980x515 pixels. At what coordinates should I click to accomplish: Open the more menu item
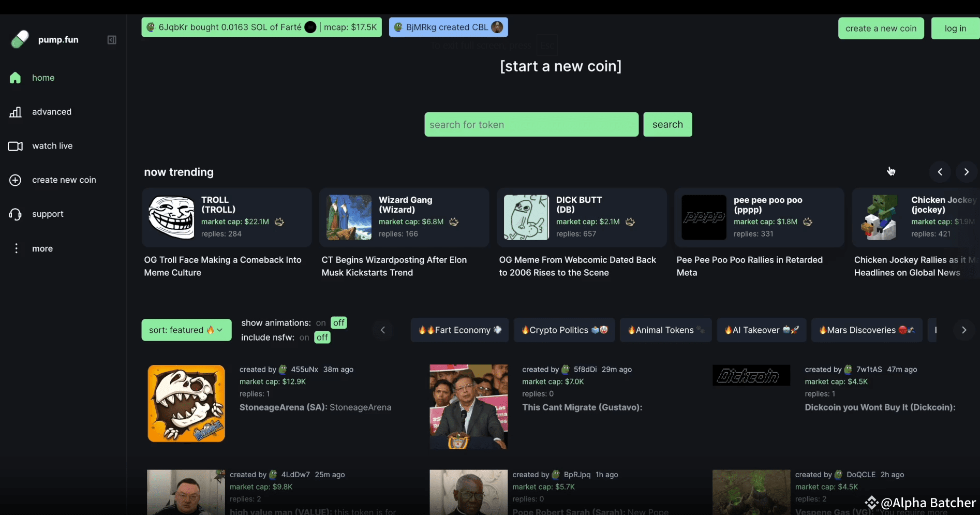(x=42, y=248)
